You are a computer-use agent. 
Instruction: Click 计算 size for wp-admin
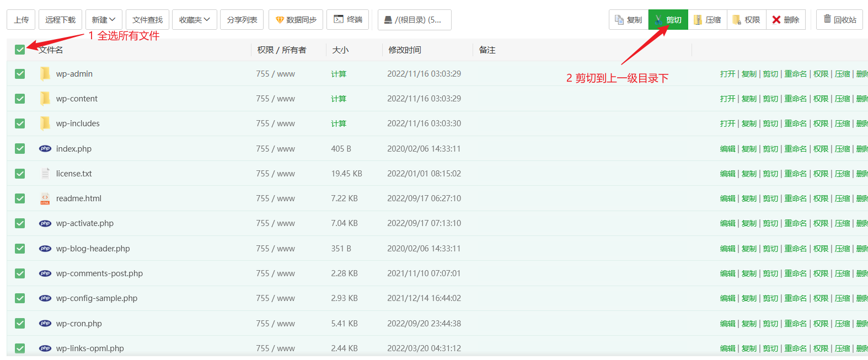click(339, 74)
